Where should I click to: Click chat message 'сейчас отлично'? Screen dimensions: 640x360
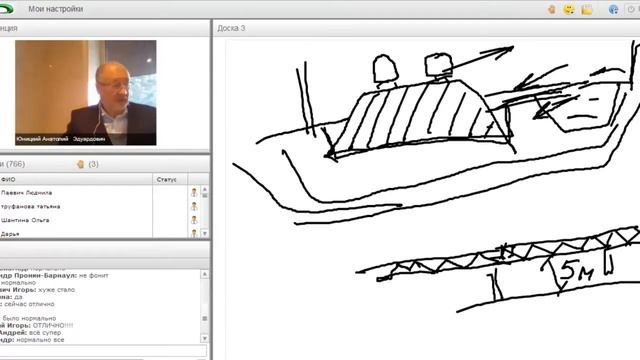click(28, 304)
